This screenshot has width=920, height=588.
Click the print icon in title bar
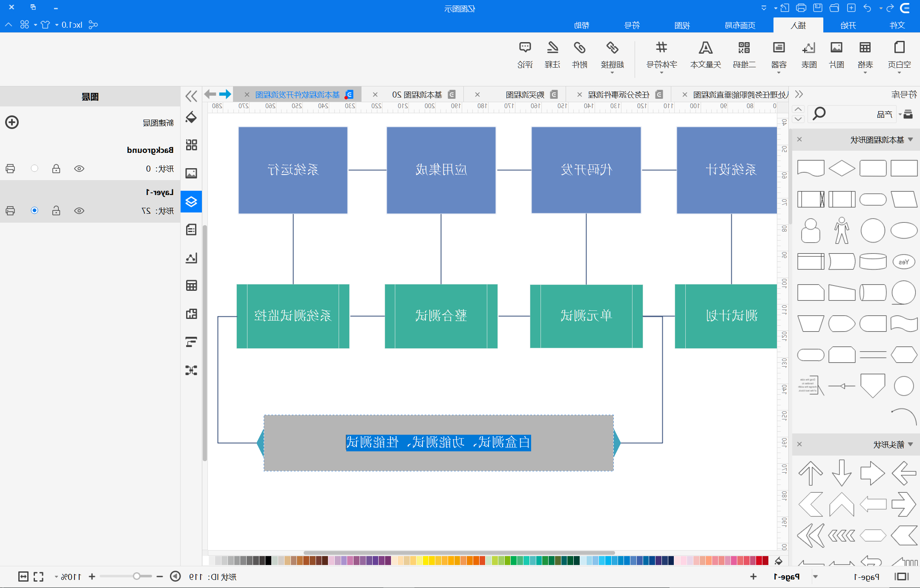coord(801,8)
